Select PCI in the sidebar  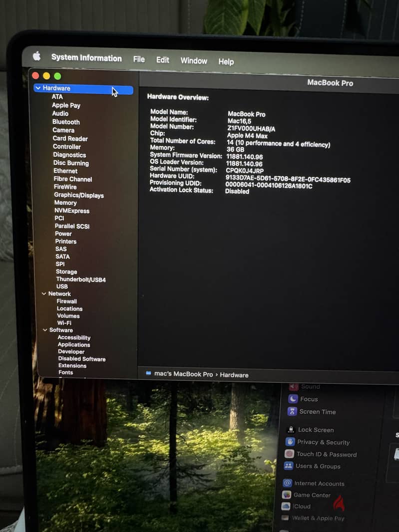[x=59, y=218]
